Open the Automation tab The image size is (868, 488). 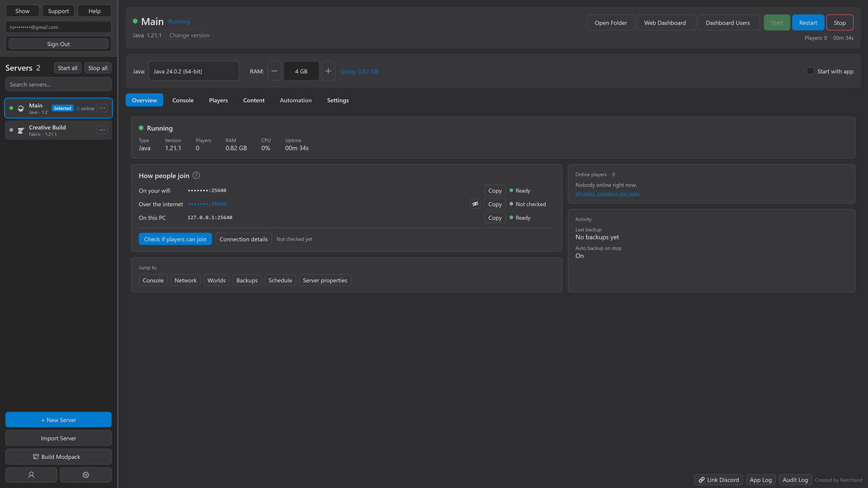point(296,100)
